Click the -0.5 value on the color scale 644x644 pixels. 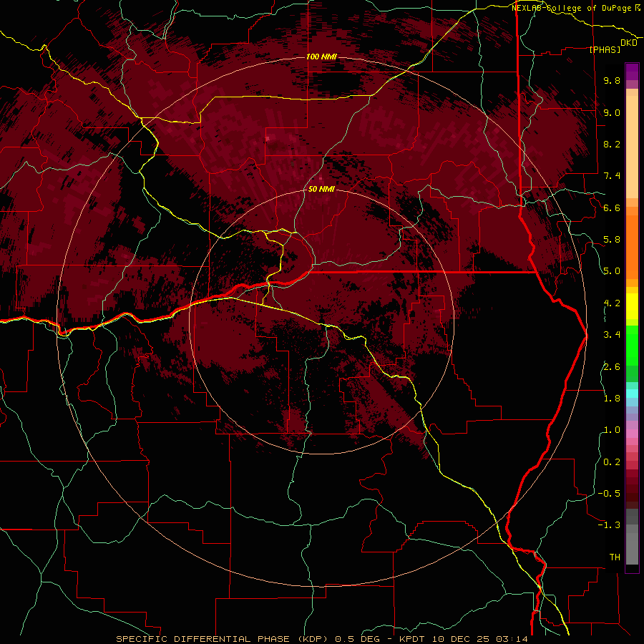(609, 494)
